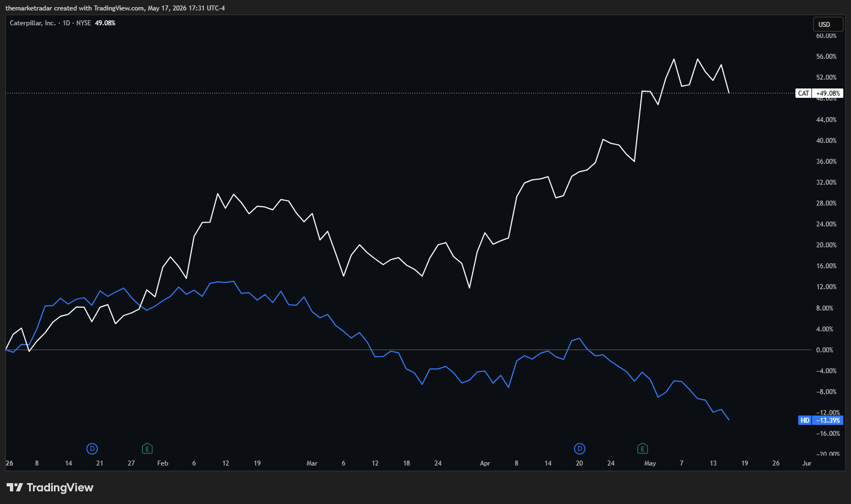The height and width of the screenshot is (504, 851).
Task: Open the USD currency selector
Action: point(828,24)
